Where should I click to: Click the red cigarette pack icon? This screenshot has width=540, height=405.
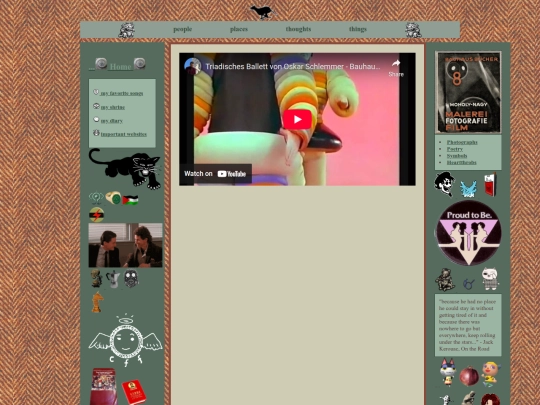(490, 185)
